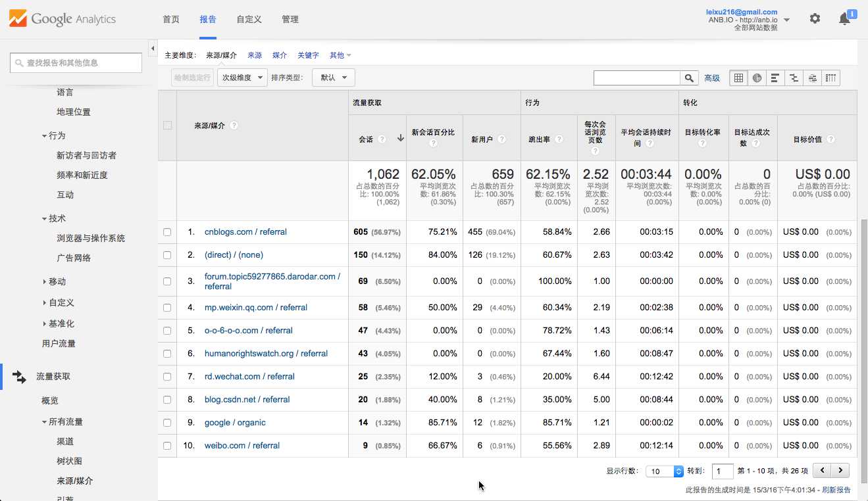Click help icon under 目标转化率

(703, 143)
